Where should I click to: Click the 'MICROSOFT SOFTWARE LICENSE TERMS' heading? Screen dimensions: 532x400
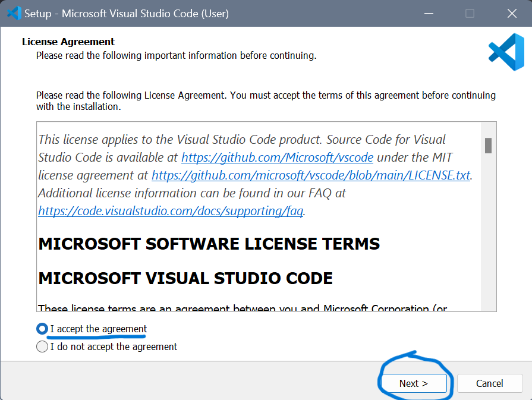[209, 244]
